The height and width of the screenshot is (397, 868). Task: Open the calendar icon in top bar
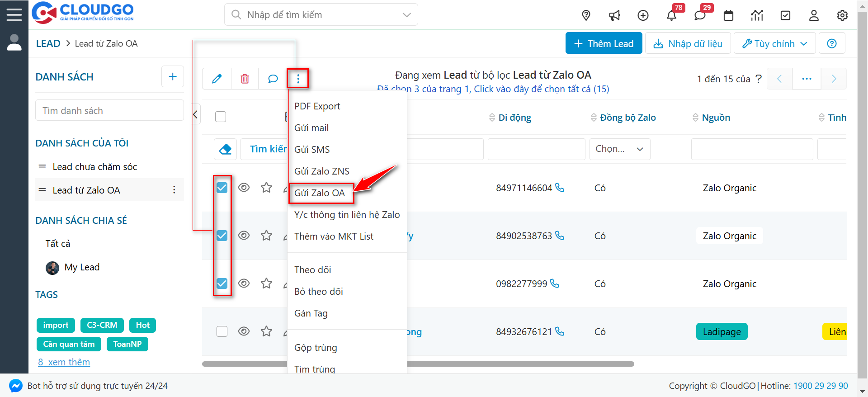click(728, 15)
